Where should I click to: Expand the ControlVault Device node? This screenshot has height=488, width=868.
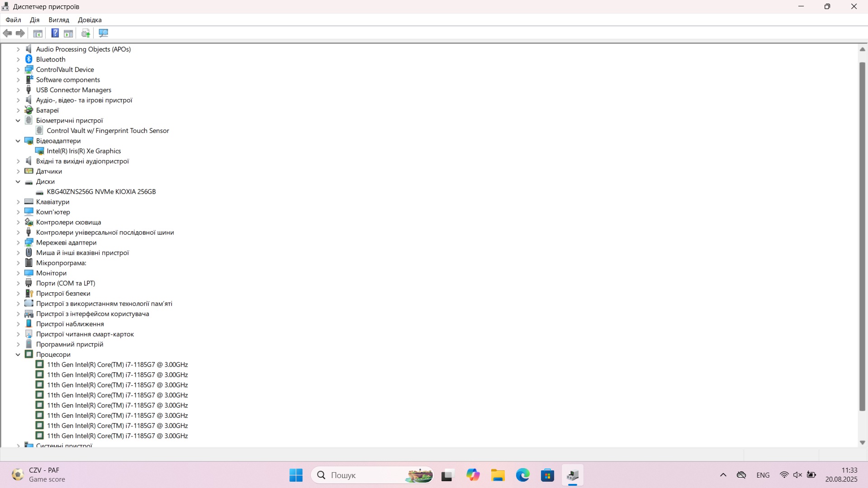(x=18, y=70)
